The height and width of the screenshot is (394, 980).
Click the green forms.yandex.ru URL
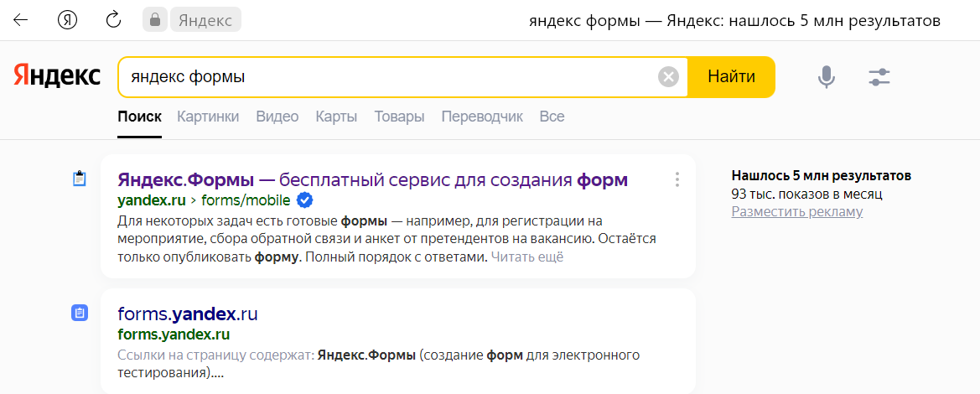pos(174,334)
